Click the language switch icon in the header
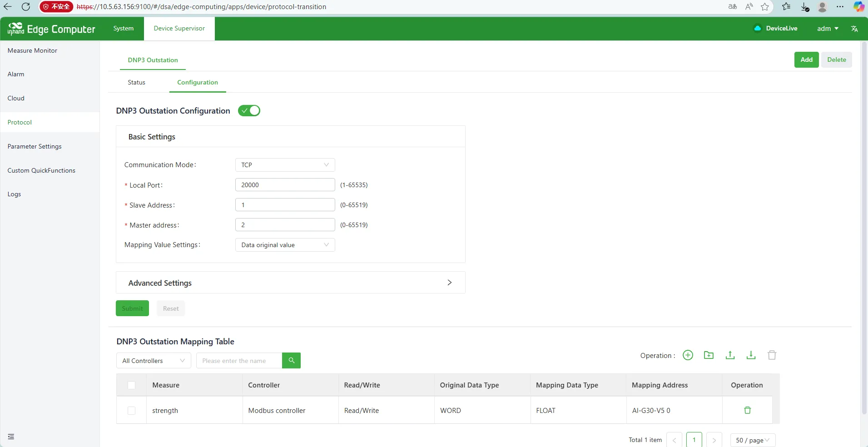Screen dimensions: 868x447 tap(854, 29)
